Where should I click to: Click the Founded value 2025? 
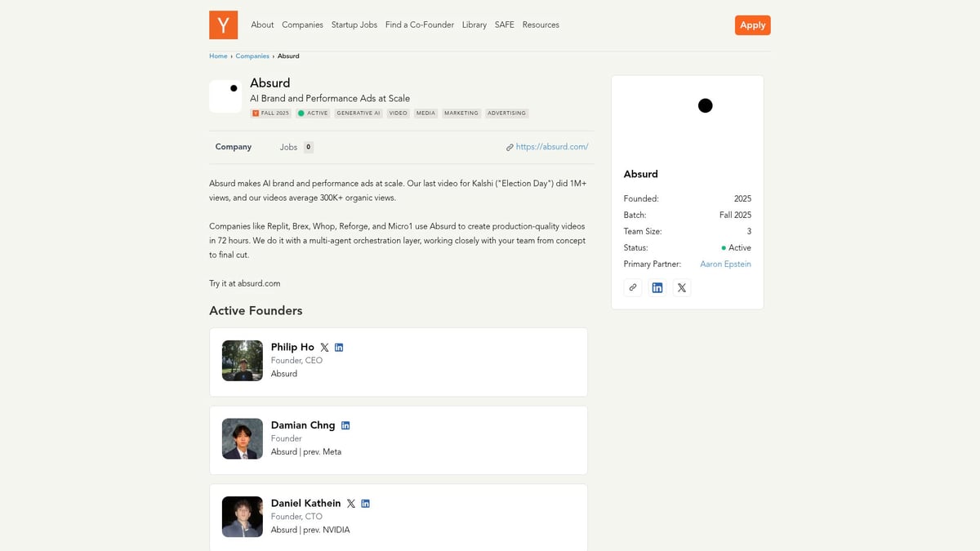742,199
